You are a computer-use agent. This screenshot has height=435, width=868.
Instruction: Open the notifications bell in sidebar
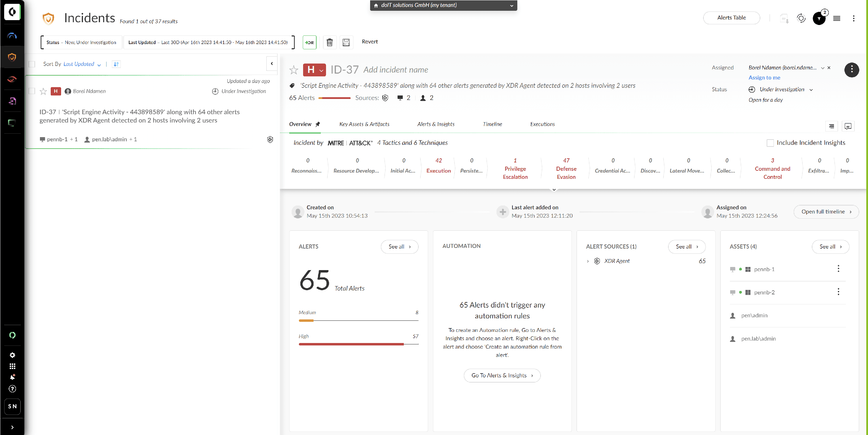tap(12, 377)
